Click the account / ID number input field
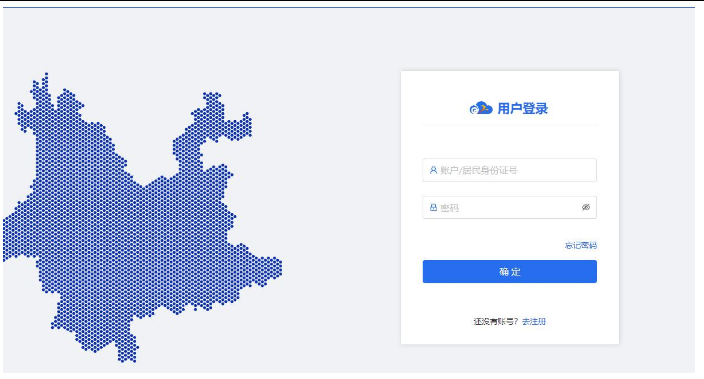704x379 pixels. point(510,170)
